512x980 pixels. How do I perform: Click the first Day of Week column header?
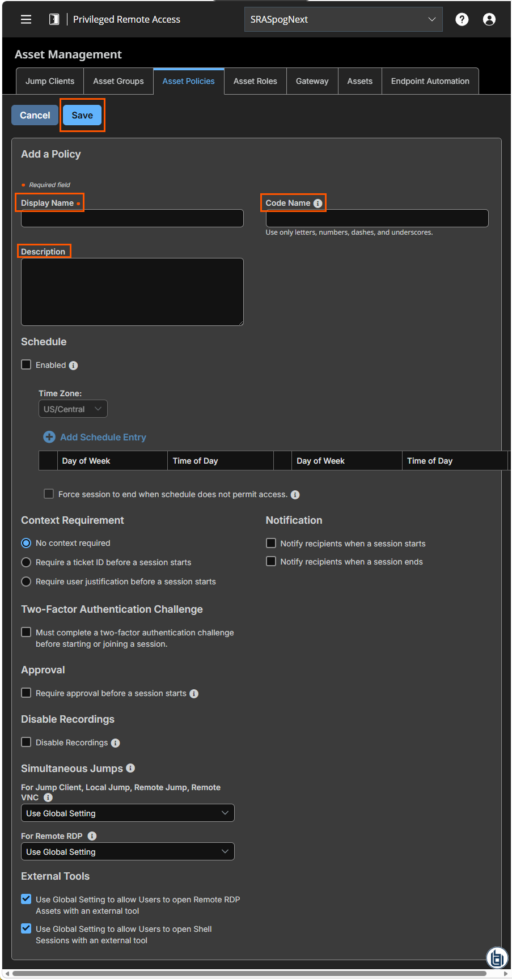(112, 461)
